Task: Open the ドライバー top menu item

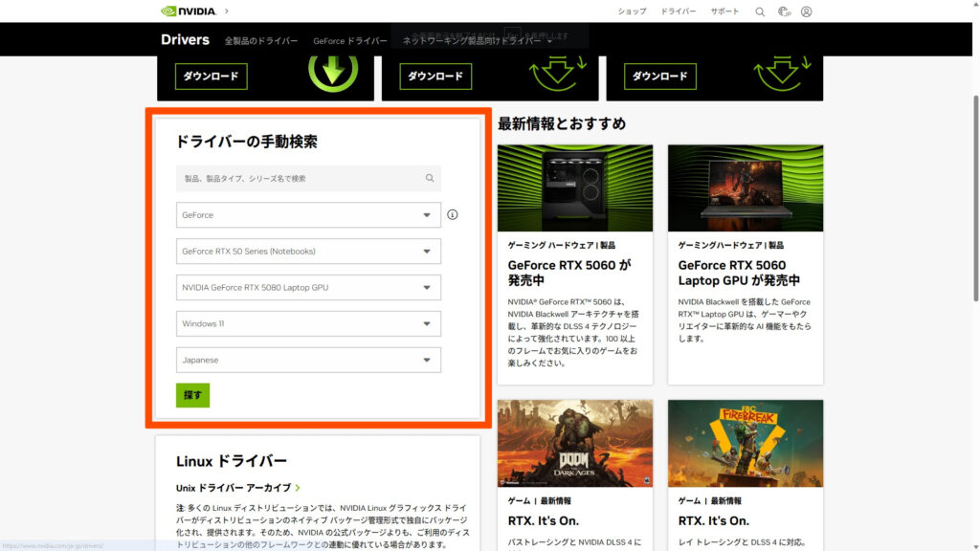Action: pos(679,11)
